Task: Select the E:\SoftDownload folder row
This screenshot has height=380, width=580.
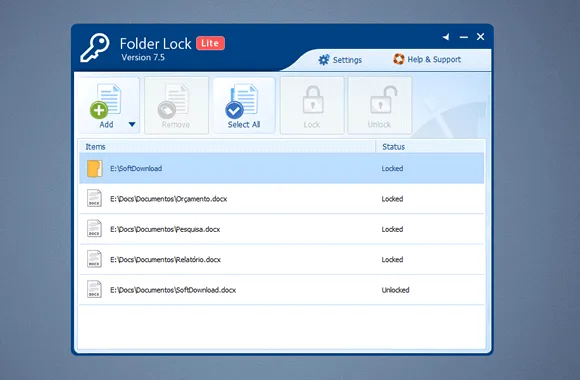Action: pyautogui.click(x=281, y=168)
